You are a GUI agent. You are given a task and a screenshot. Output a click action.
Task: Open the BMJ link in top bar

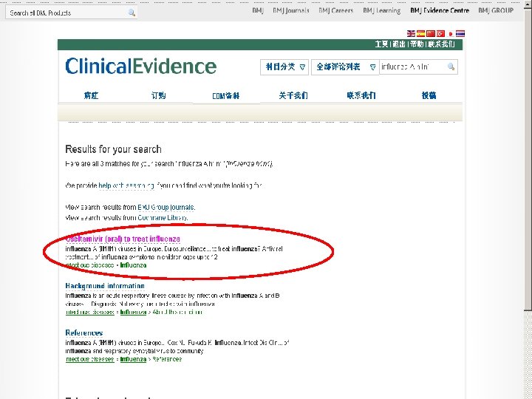coord(258,10)
